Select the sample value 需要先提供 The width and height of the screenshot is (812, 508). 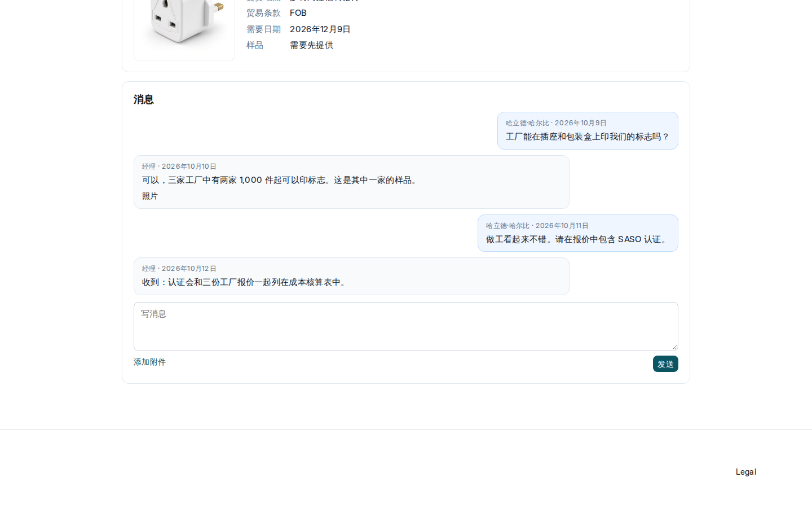point(311,45)
